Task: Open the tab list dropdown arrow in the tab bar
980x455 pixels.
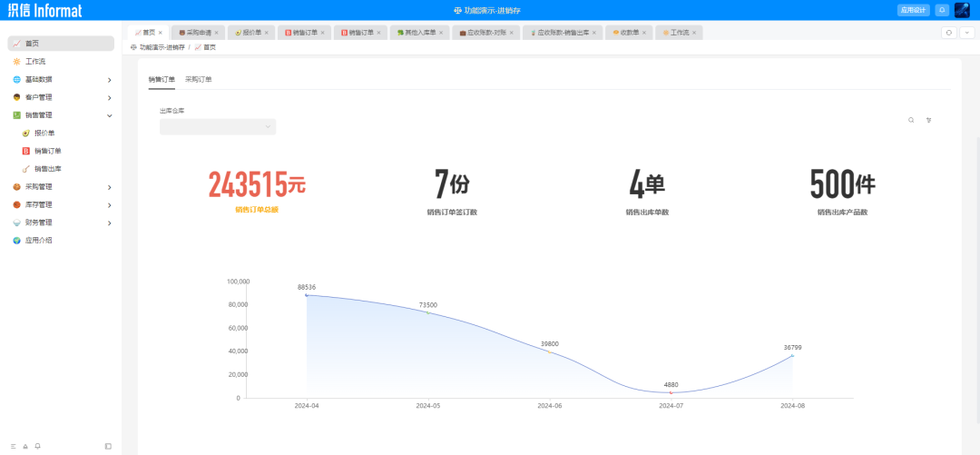Action: 966,33
